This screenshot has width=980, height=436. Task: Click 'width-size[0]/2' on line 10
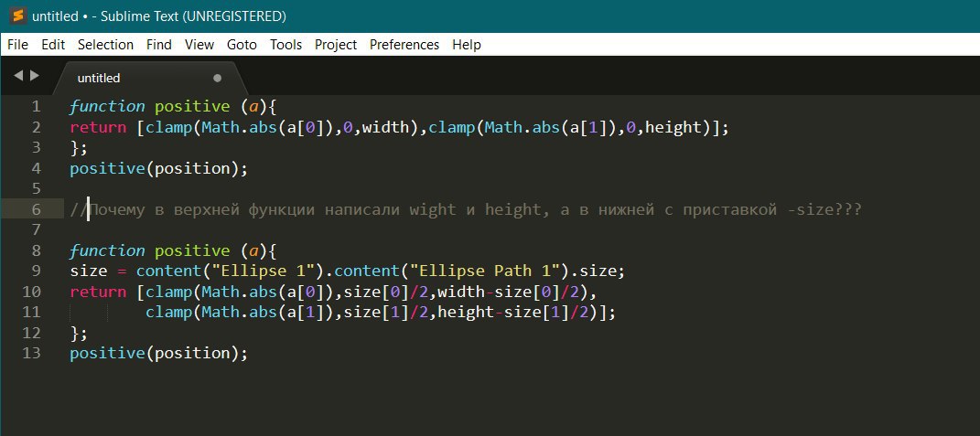(508, 292)
